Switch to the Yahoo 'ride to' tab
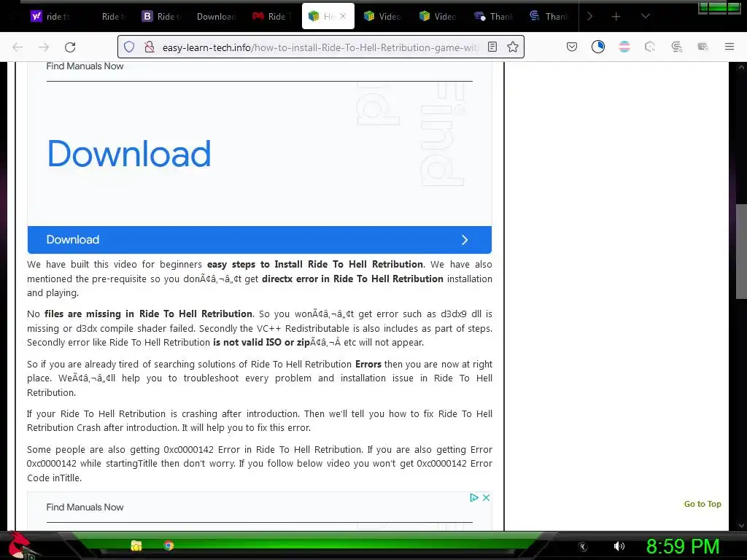This screenshot has height=560, width=747. click(50, 16)
